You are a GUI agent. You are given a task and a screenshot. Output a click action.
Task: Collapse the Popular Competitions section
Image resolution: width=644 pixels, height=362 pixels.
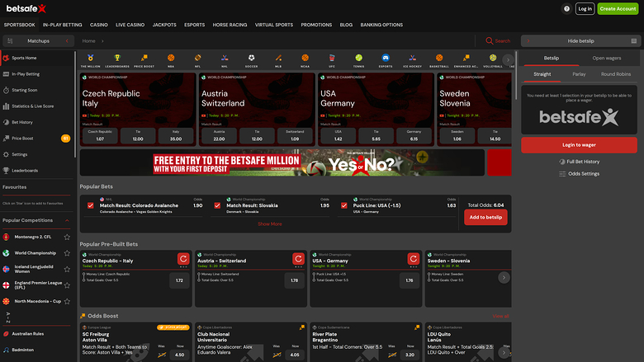(x=67, y=220)
